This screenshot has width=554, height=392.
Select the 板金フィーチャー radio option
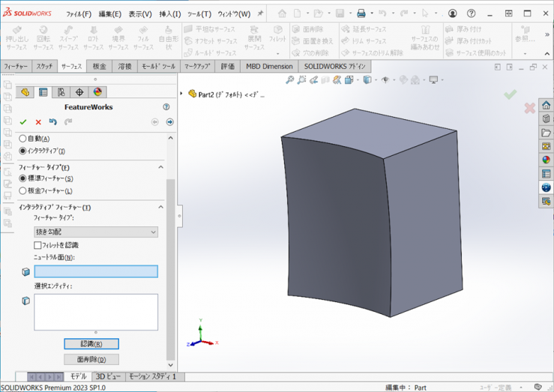pyautogui.click(x=22, y=191)
